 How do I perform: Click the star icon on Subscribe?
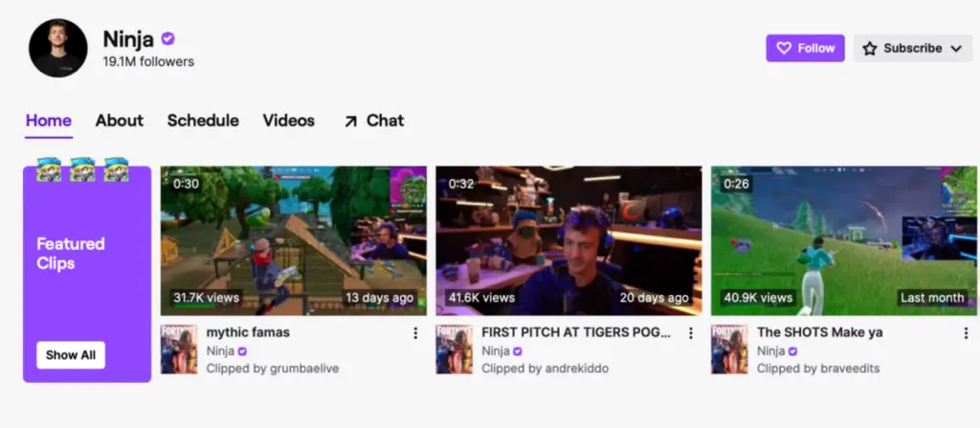869,48
